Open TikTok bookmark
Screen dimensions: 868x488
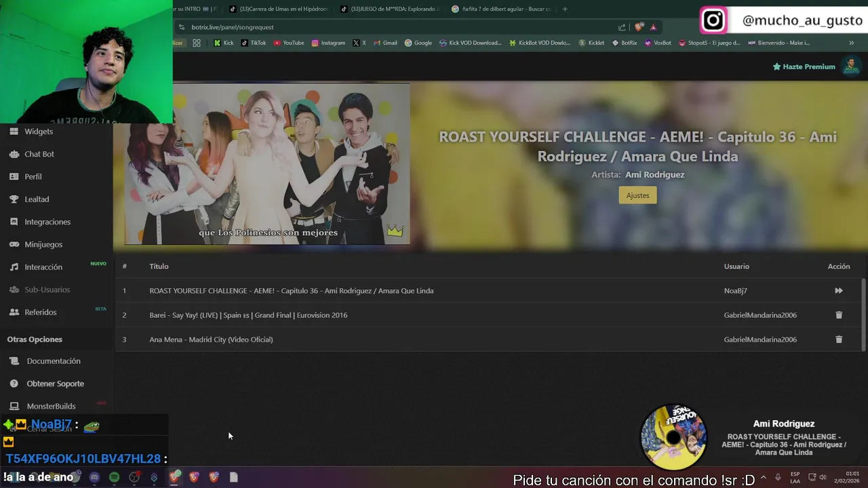254,43
